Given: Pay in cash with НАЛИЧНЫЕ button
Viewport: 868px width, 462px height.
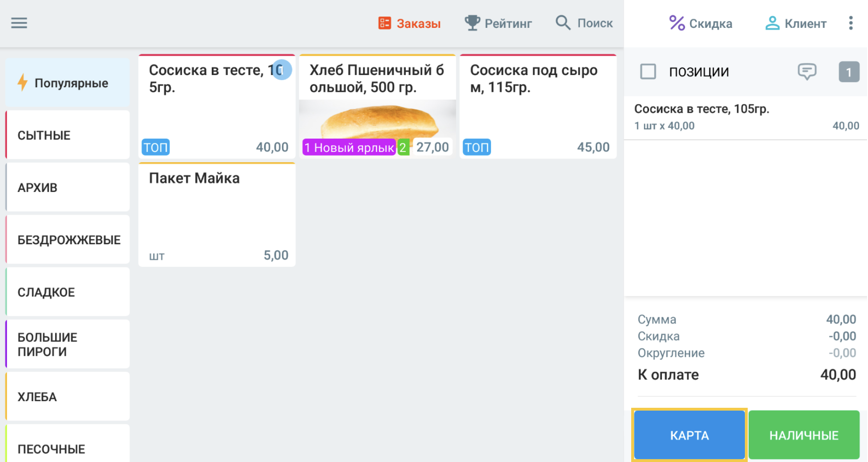Looking at the screenshot, I should click(x=804, y=435).
